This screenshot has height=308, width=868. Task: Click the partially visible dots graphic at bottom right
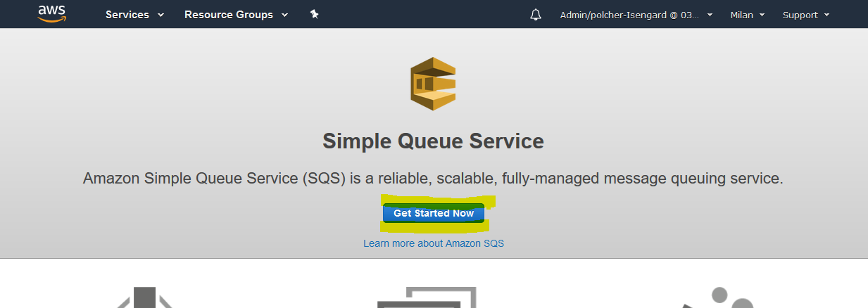pyautogui.click(x=722, y=297)
